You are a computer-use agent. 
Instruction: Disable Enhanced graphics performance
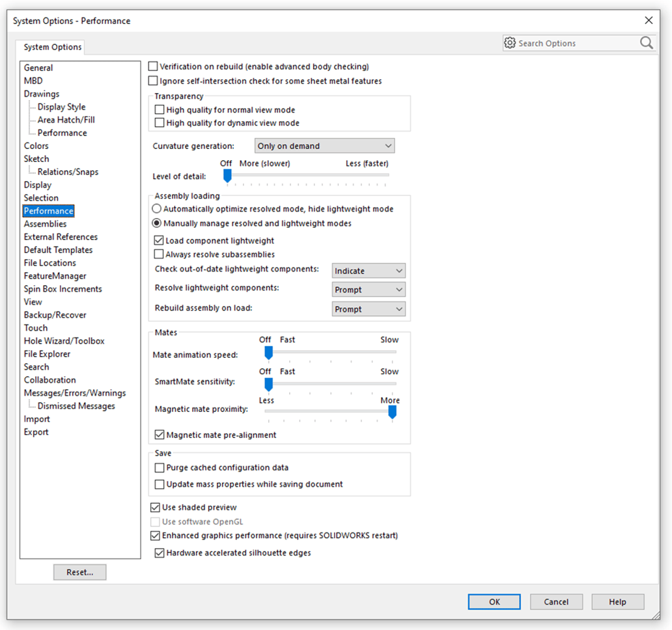(x=155, y=536)
